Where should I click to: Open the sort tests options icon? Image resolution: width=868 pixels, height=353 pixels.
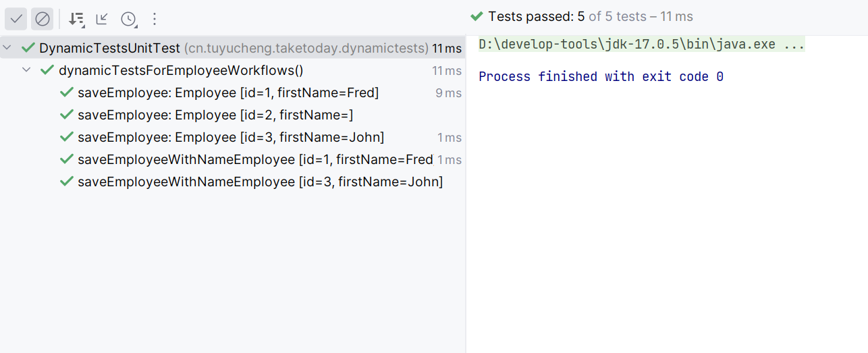[77, 19]
